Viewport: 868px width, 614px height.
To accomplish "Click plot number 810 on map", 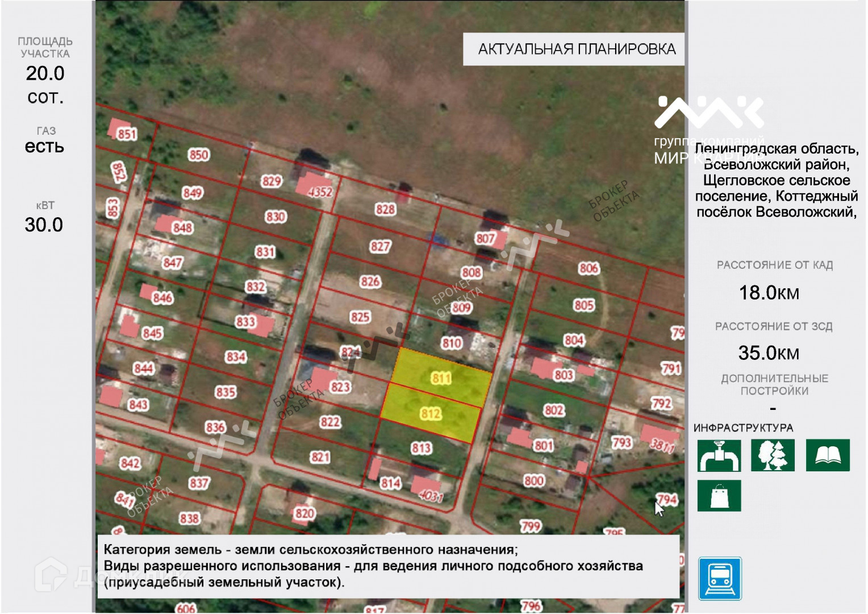I will click(x=452, y=343).
